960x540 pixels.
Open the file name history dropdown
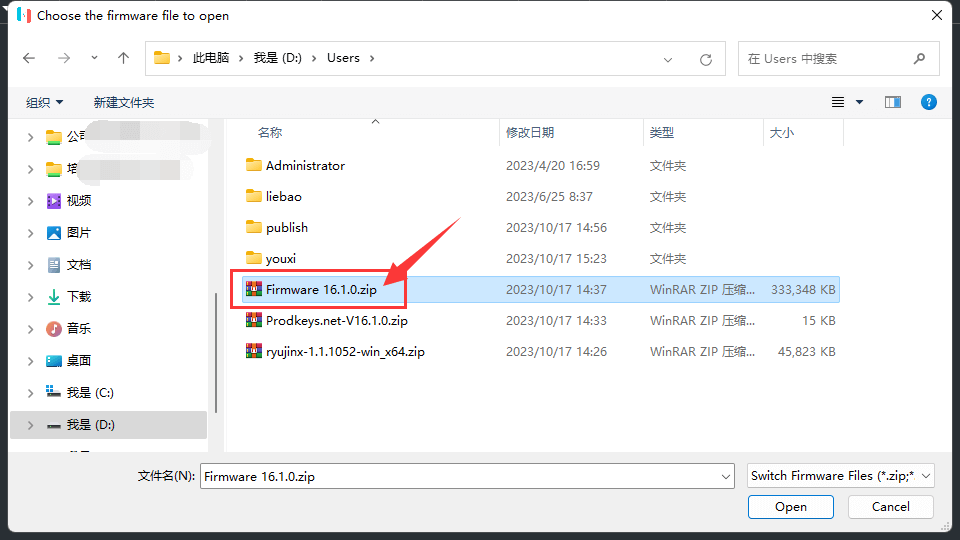[726, 476]
